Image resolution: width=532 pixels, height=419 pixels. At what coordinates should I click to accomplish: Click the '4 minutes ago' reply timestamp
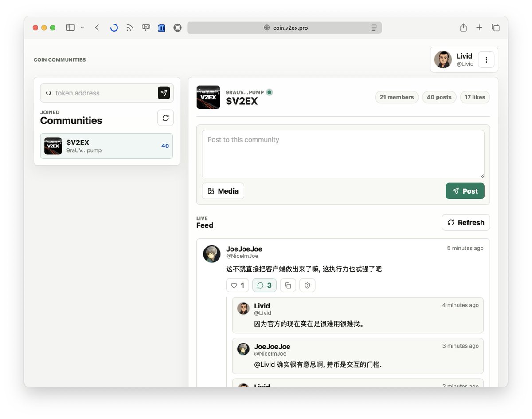coord(461,305)
